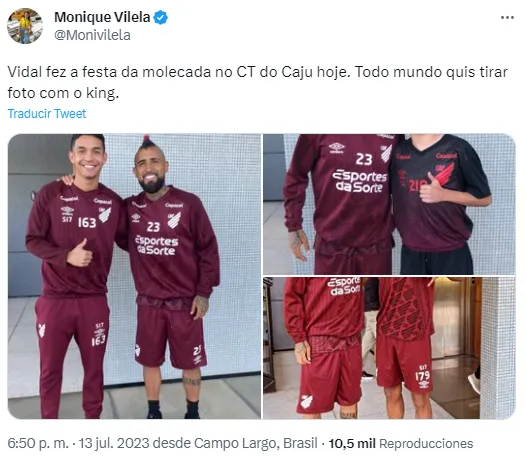Screen dimensions: 526x461
Task: Click the 10,5 mil Reproducciones count
Action: tap(401, 444)
